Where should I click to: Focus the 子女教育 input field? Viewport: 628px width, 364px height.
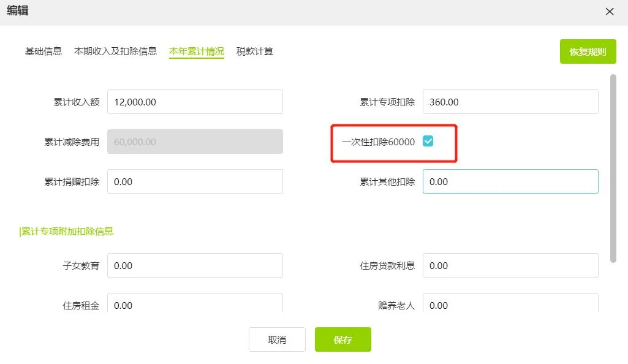click(195, 265)
